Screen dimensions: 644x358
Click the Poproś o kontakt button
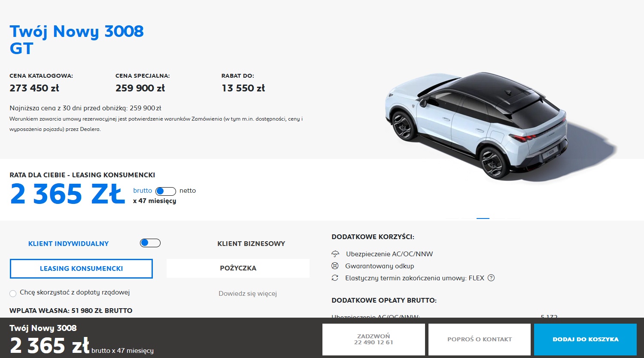(480, 339)
